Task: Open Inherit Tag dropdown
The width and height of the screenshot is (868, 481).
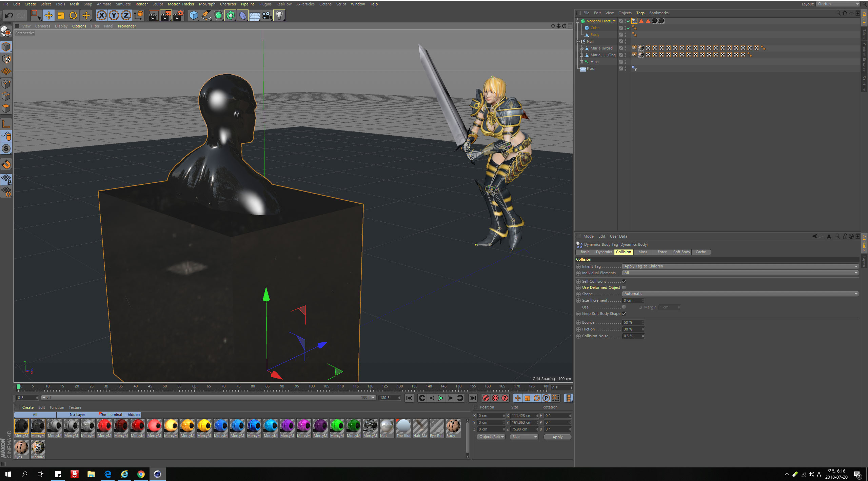Action: [740, 266]
